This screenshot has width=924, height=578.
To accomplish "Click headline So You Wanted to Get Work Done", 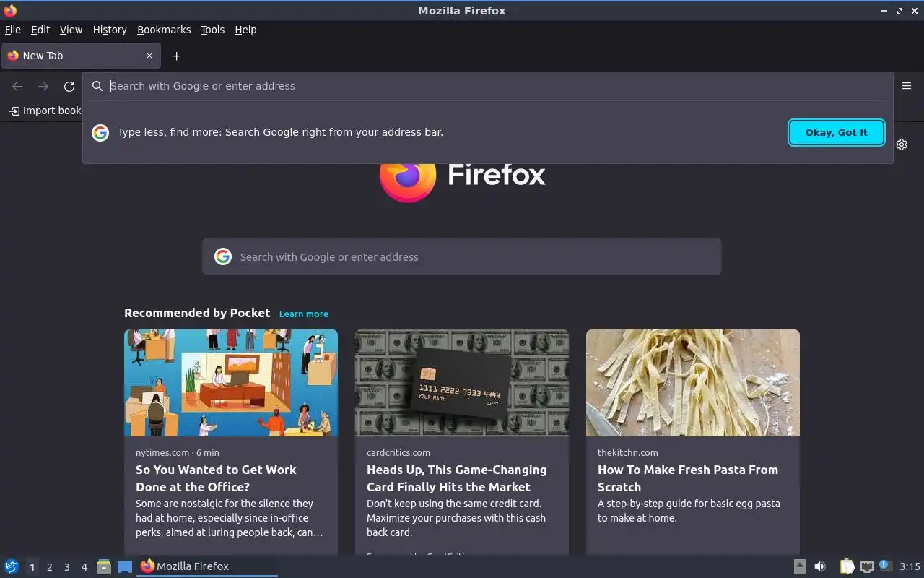I will click(x=216, y=478).
